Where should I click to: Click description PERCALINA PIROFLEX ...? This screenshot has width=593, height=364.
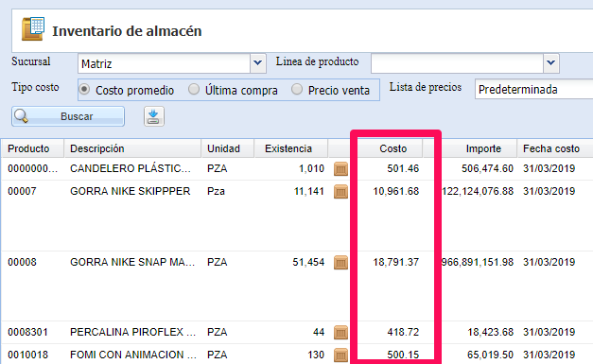pyautogui.click(x=132, y=332)
